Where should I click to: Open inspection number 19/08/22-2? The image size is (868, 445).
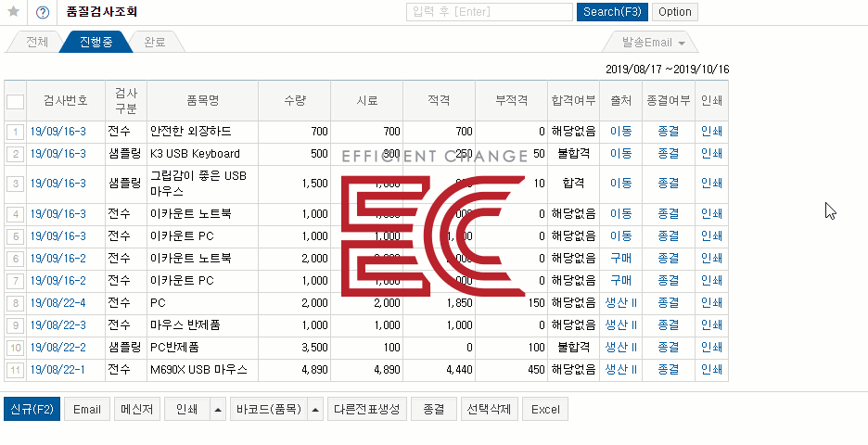pos(58,348)
